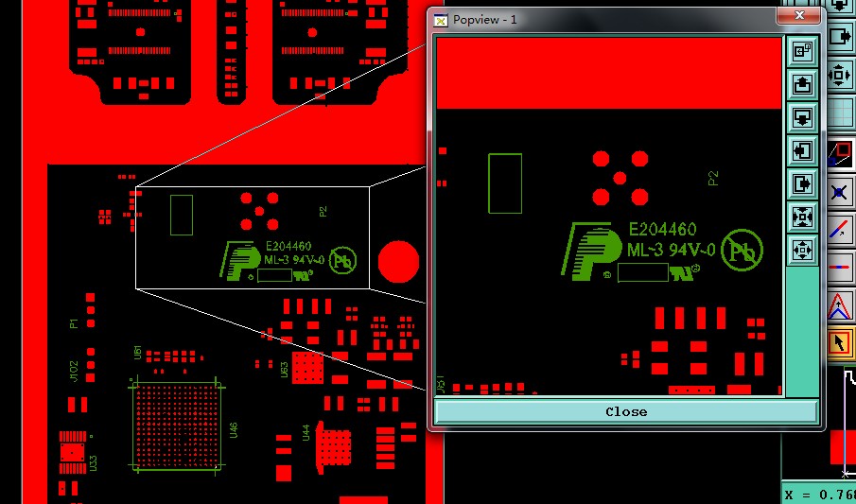
Task: Click the X coordinate readout field
Action: [x=818, y=495]
